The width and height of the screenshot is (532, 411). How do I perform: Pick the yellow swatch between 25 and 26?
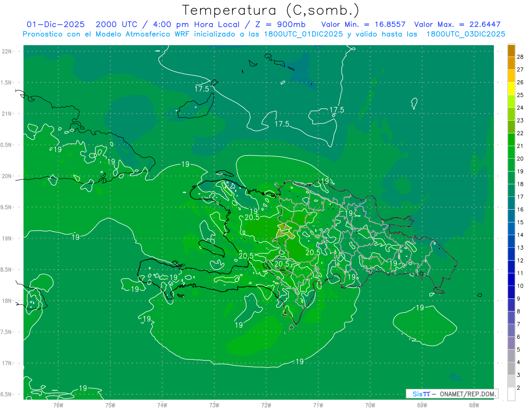[x=511, y=89]
